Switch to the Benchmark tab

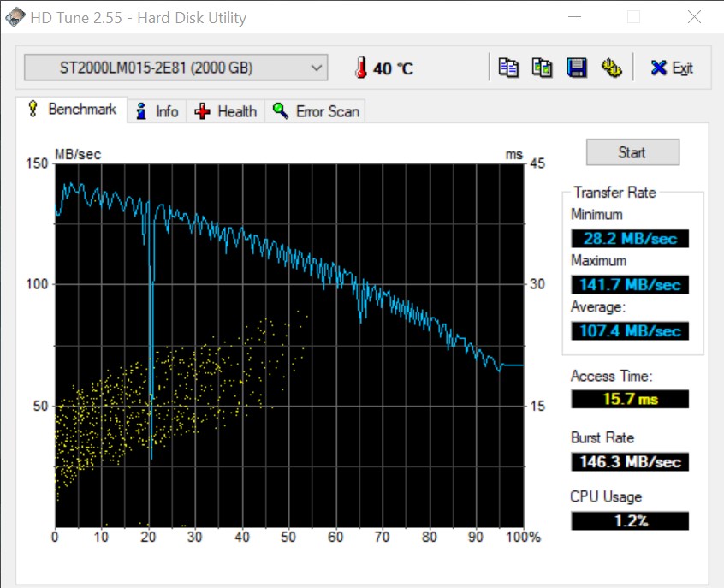click(72, 110)
